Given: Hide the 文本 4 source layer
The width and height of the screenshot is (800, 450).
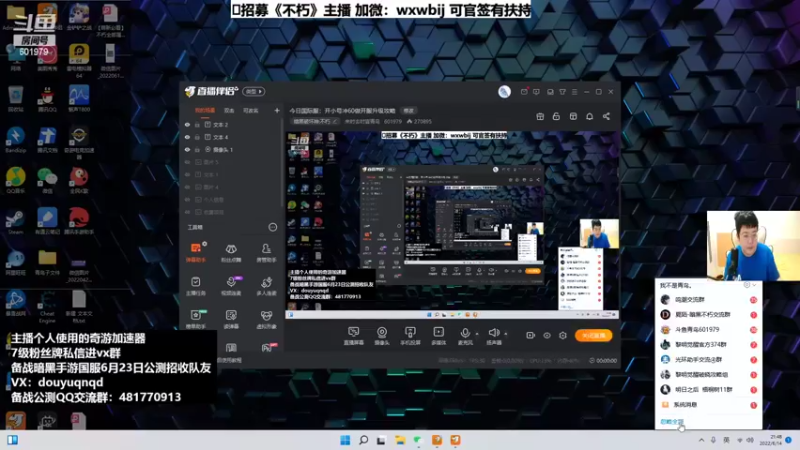Looking at the screenshot, I should click(x=187, y=137).
